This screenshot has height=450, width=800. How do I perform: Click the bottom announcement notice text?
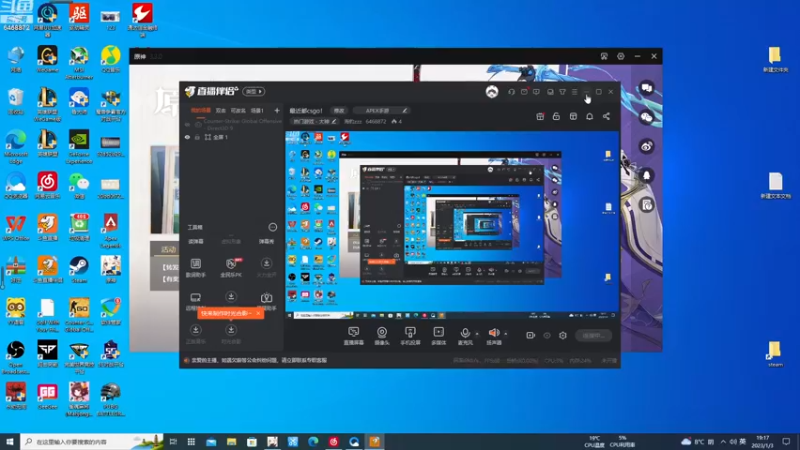coord(259,360)
